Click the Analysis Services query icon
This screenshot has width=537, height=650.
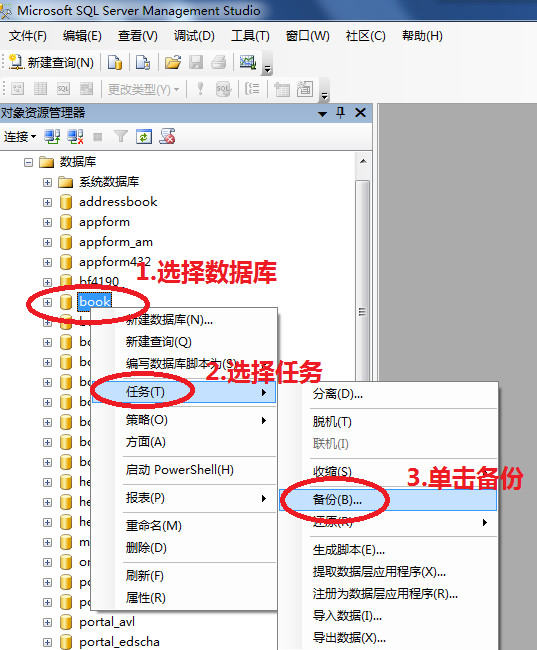(x=143, y=63)
